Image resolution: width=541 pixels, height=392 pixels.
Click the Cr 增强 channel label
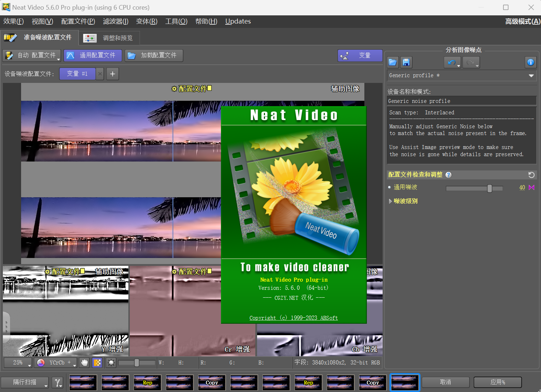(x=237, y=349)
